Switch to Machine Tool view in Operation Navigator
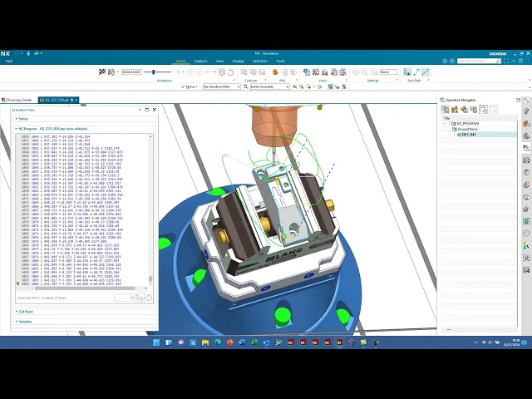 [x=455, y=109]
